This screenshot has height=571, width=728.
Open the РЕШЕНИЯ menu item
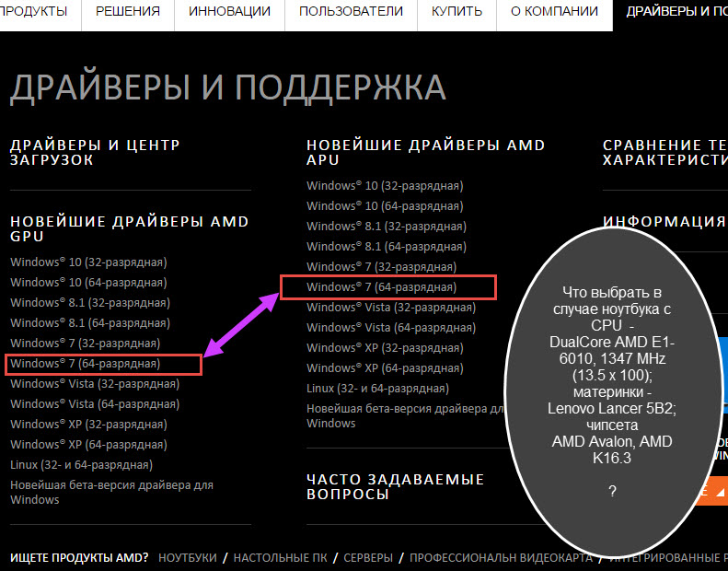pos(127,12)
